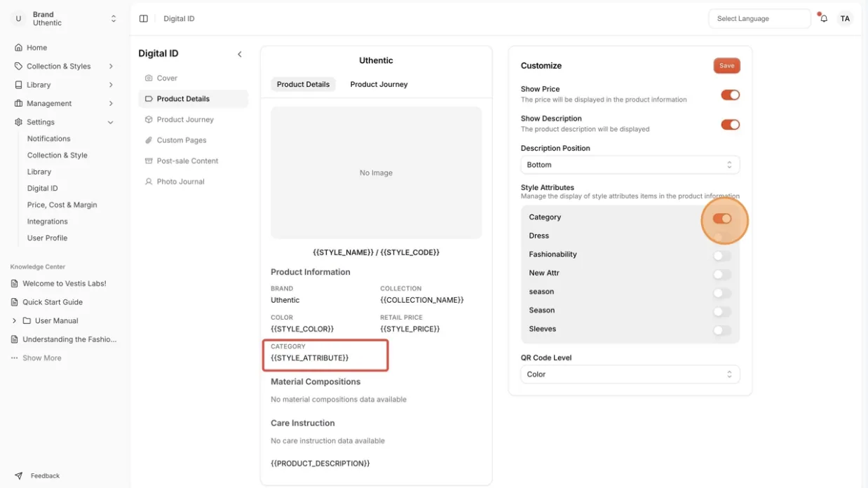Screen dimensions: 868x488
Task: Click the No Image placeholder
Action: pyautogui.click(x=376, y=172)
